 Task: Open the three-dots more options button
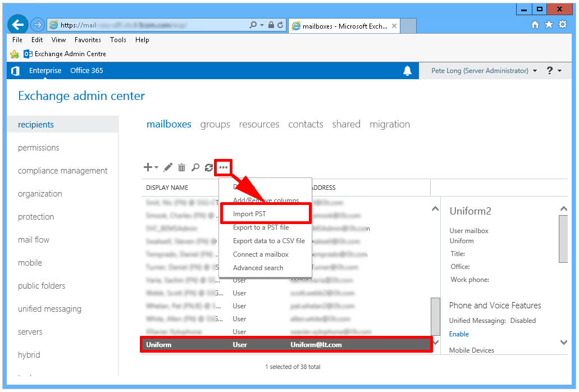(x=224, y=167)
